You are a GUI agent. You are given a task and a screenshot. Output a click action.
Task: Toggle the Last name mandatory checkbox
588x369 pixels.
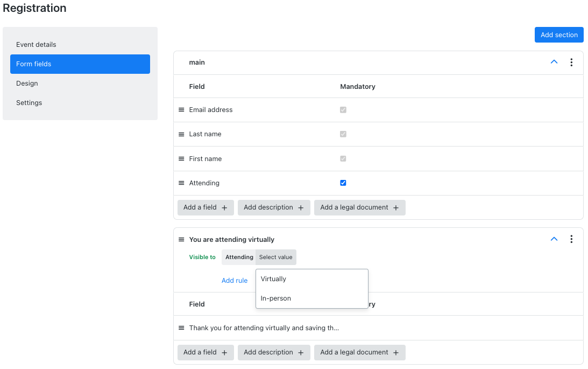[x=343, y=134]
